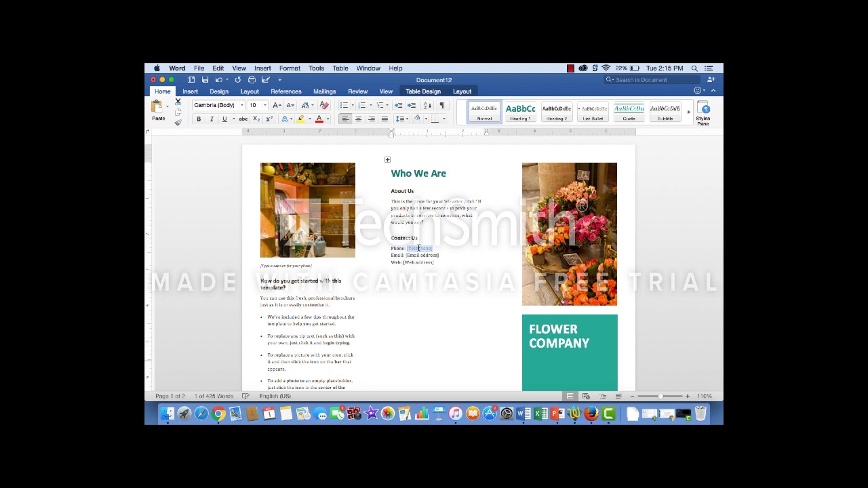Expand the styles gallery arrow
This screenshot has height=488, width=868.
click(x=688, y=112)
